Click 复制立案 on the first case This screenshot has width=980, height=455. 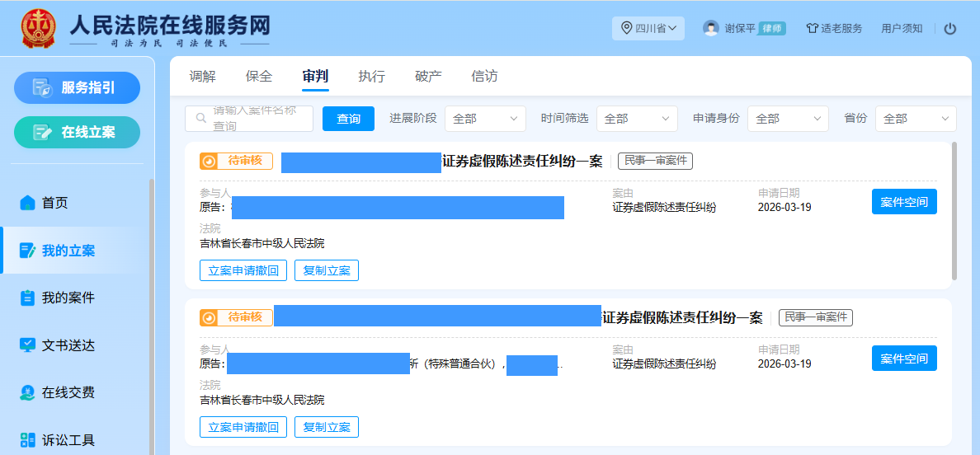(x=326, y=270)
